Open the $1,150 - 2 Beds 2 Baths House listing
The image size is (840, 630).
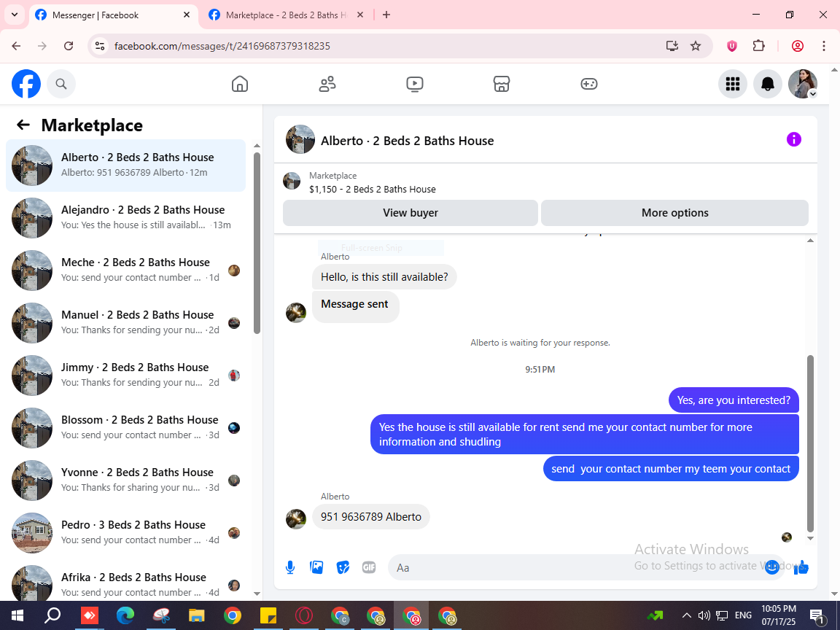click(373, 189)
